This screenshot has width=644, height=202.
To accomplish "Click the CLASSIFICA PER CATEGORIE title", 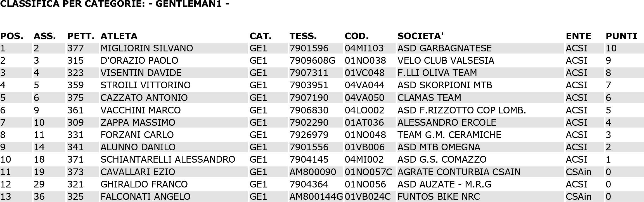I will (115, 4).
